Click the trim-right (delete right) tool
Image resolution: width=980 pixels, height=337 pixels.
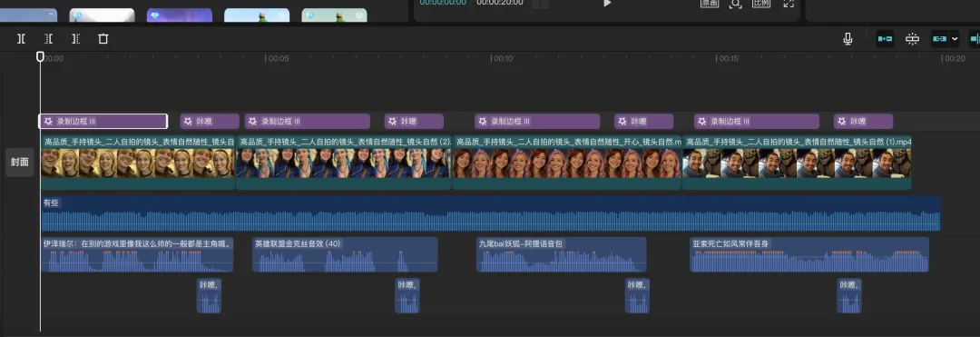pos(75,39)
